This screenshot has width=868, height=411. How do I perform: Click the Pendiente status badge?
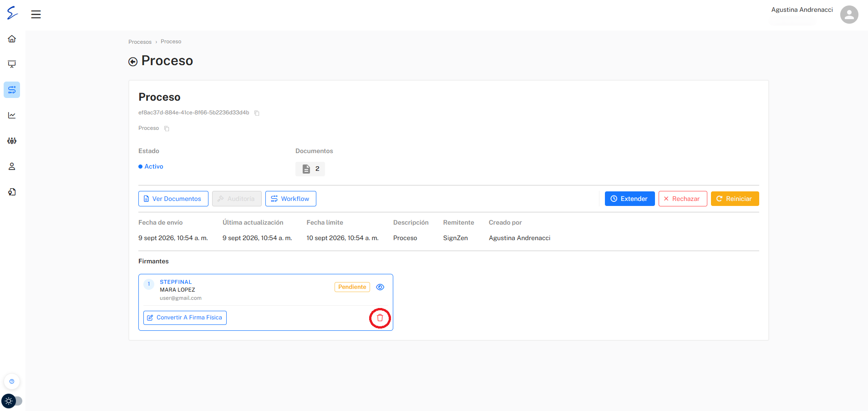coord(352,287)
